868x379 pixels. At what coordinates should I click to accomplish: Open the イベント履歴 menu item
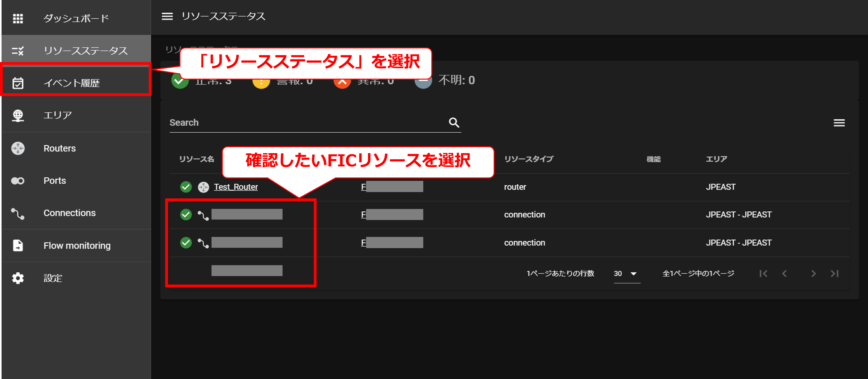pyautogui.click(x=71, y=83)
